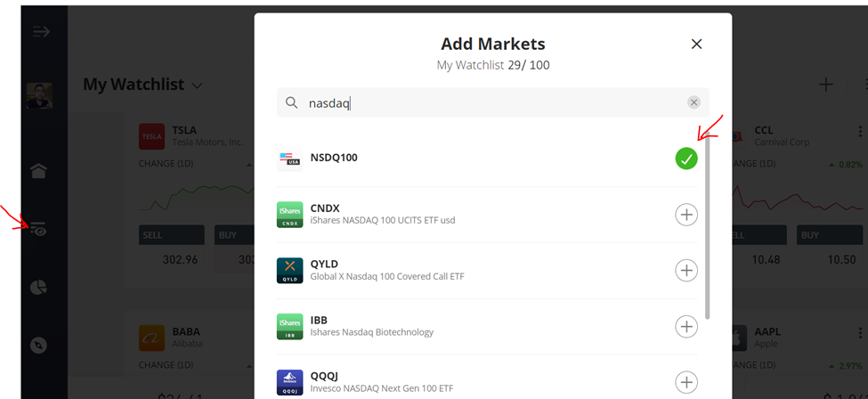The height and width of the screenshot is (399, 868).
Task: Click the TSLA price chart
Action: 197,198
